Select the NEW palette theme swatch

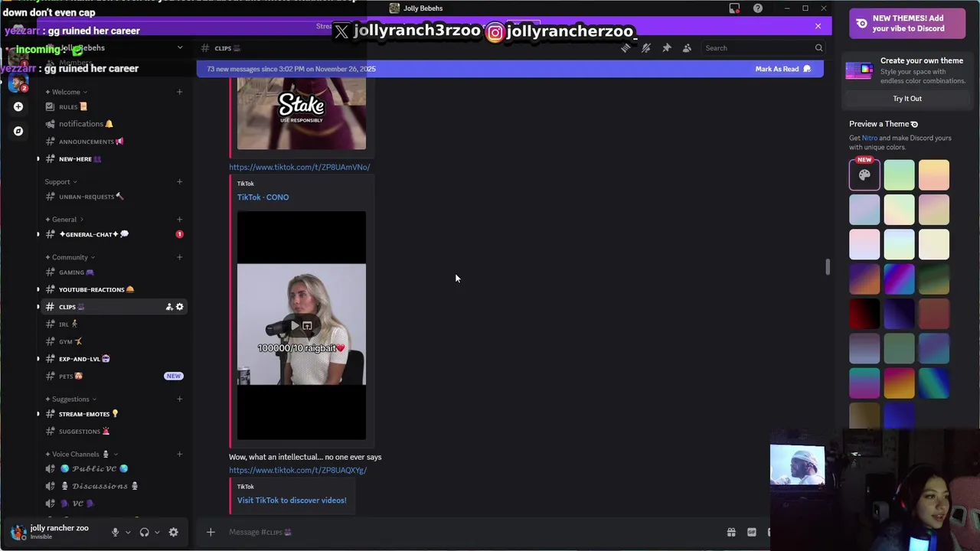tap(865, 175)
